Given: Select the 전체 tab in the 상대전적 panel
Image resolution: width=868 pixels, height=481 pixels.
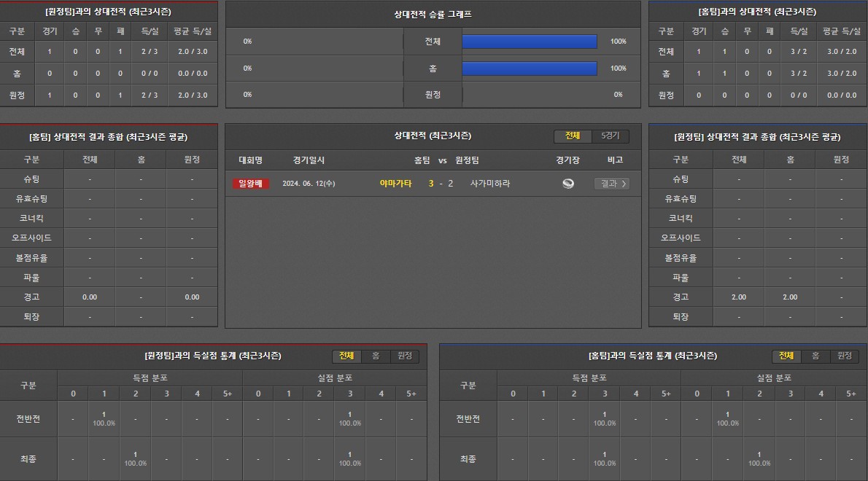Looking at the screenshot, I should pyautogui.click(x=573, y=136).
